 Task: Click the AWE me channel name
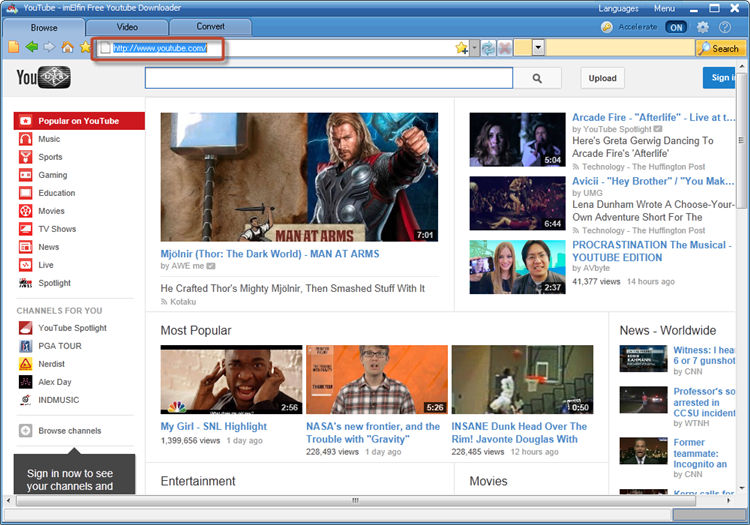187,266
